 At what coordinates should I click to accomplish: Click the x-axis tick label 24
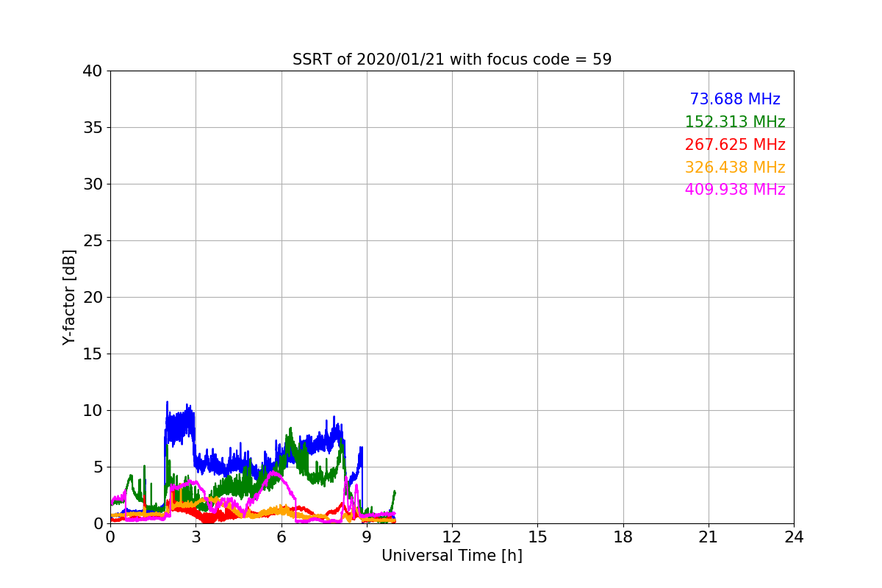pos(794,537)
